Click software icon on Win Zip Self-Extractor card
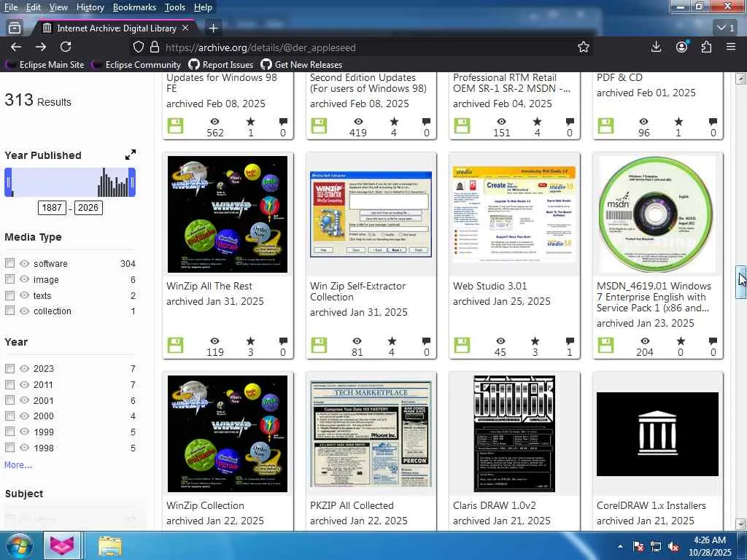Image resolution: width=747 pixels, height=560 pixels. tap(319, 345)
